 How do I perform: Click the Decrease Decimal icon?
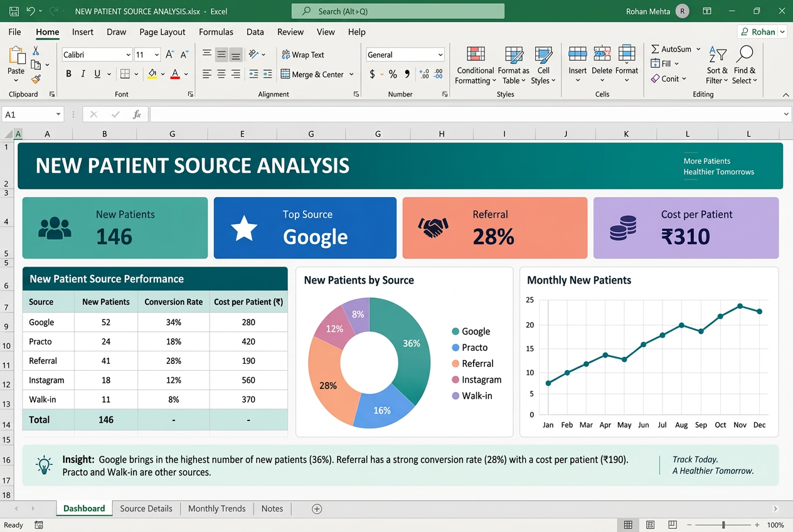point(439,74)
